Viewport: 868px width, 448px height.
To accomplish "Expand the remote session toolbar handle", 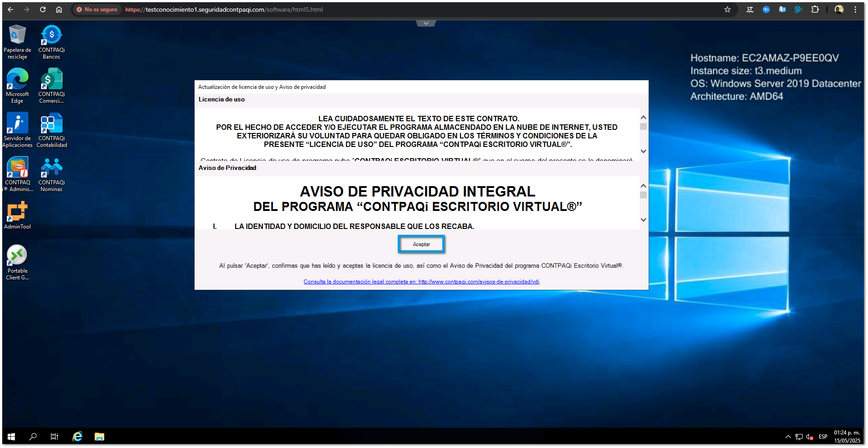I will [x=426, y=23].
